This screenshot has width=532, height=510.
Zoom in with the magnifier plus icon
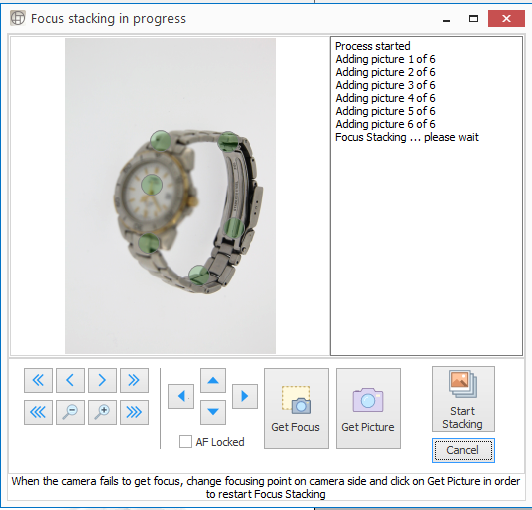pos(102,412)
